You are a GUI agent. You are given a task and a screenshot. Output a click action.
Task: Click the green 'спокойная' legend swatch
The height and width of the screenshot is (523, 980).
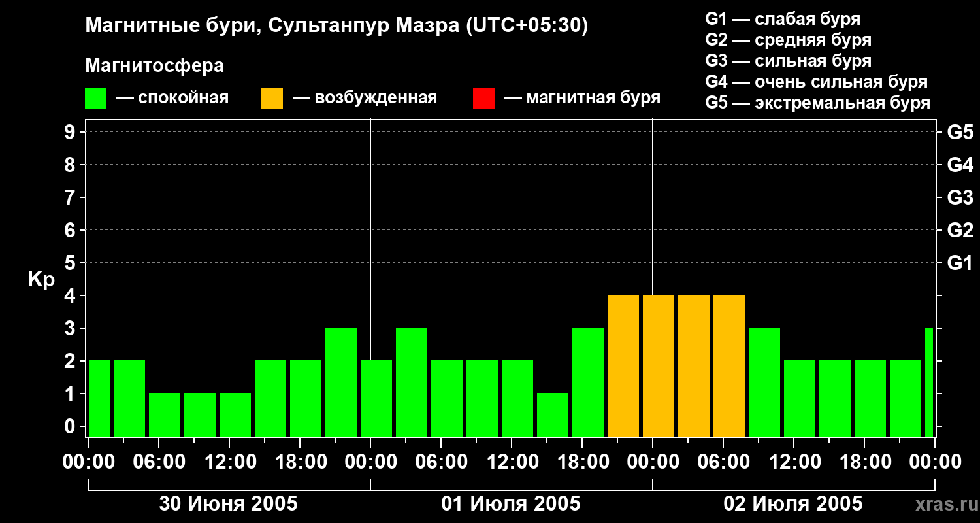tap(96, 99)
